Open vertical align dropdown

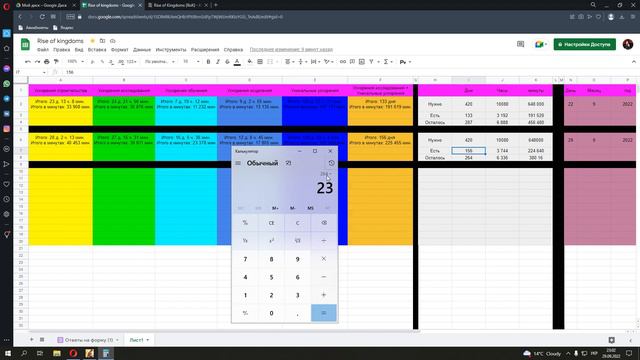pos(302,62)
